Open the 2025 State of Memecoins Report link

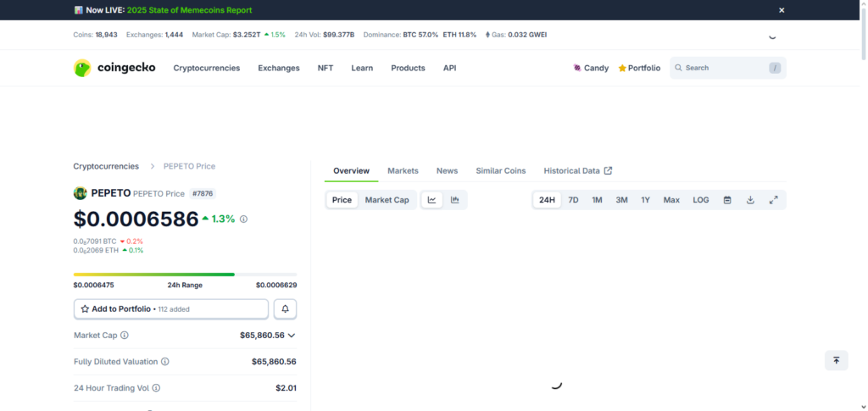pyautogui.click(x=189, y=10)
